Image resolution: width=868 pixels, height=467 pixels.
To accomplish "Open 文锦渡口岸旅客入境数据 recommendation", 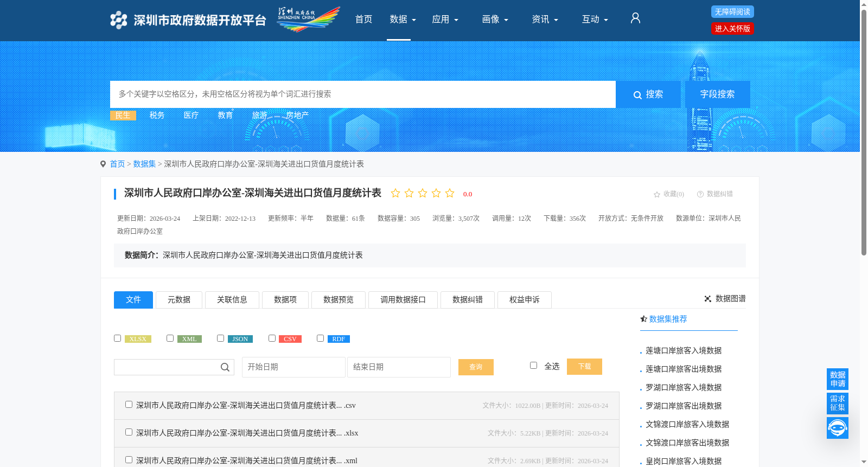I will (687, 425).
